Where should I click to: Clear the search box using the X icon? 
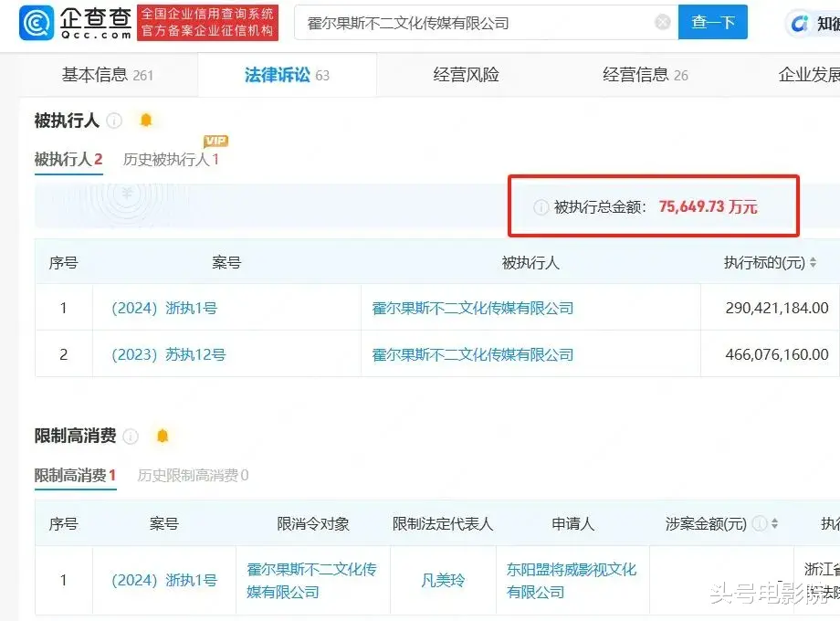pos(662,22)
